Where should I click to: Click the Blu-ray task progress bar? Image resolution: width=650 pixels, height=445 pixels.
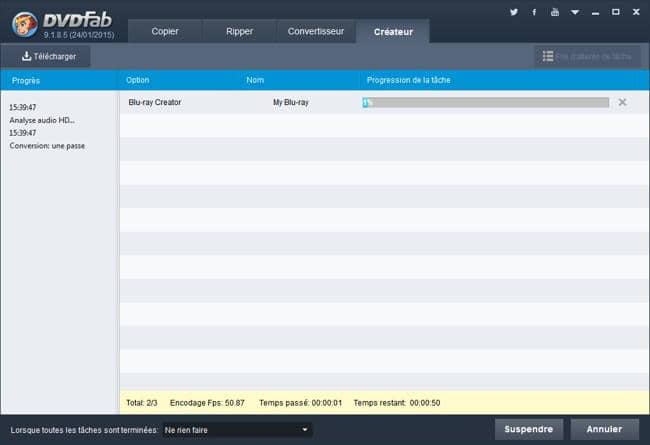tap(485, 102)
